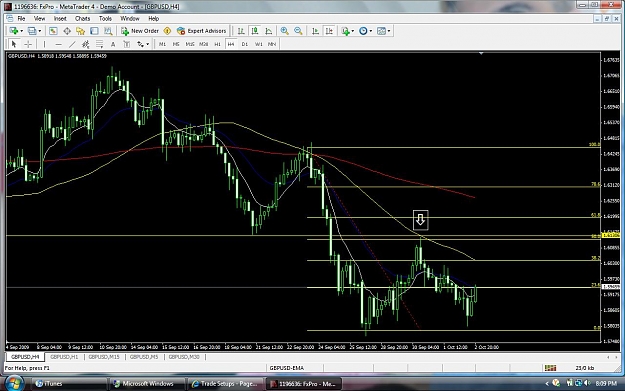
Task: Show the Navigator panel via star-folder icon
Action: (x=81, y=31)
